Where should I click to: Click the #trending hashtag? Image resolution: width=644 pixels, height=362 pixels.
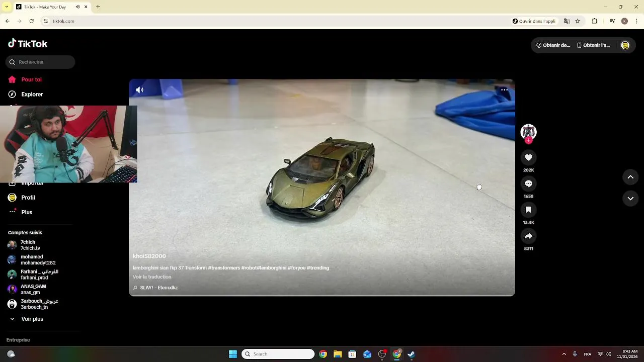(318, 268)
